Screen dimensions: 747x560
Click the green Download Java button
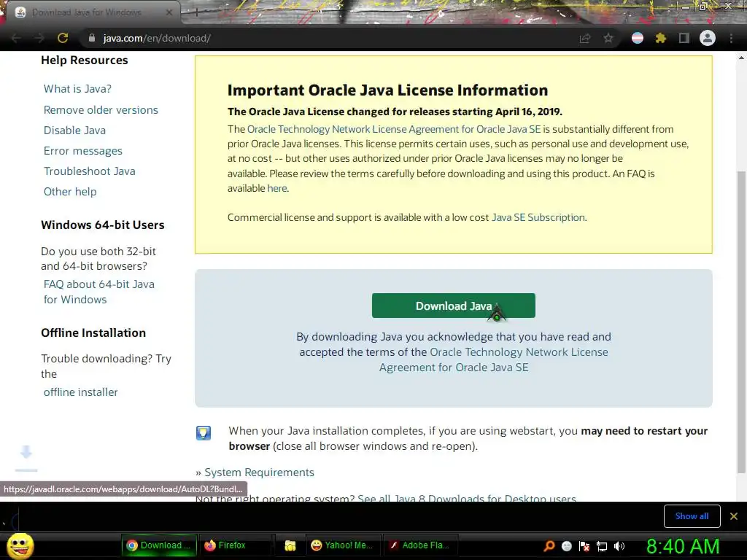(x=454, y=306)
